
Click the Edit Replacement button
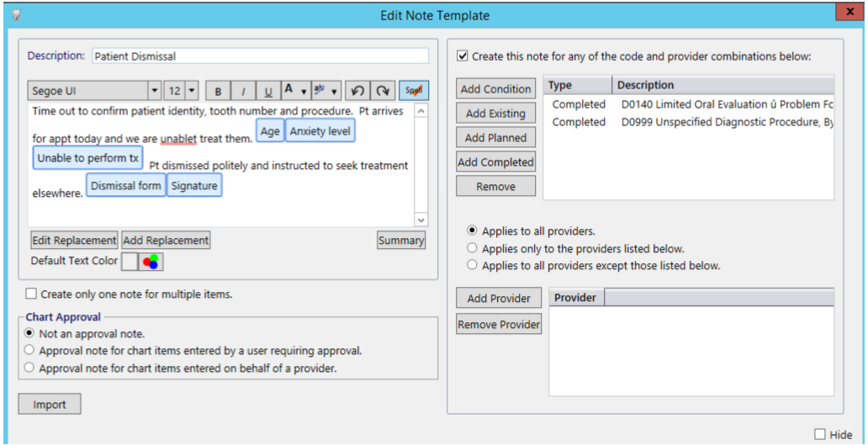(74, 241)
